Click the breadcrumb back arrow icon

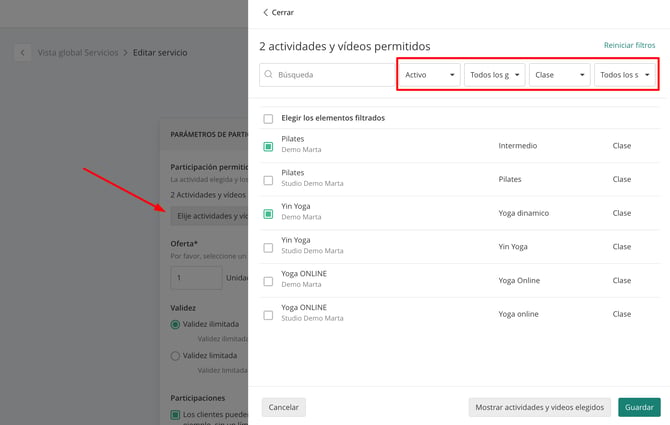click(23, 53)
